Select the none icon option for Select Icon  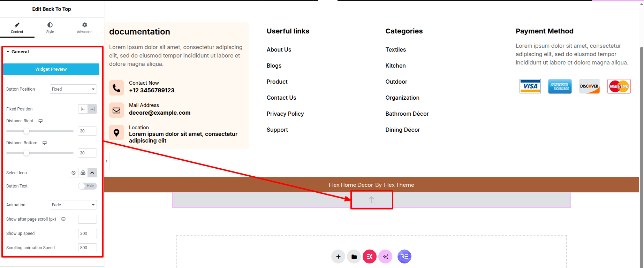74,173
